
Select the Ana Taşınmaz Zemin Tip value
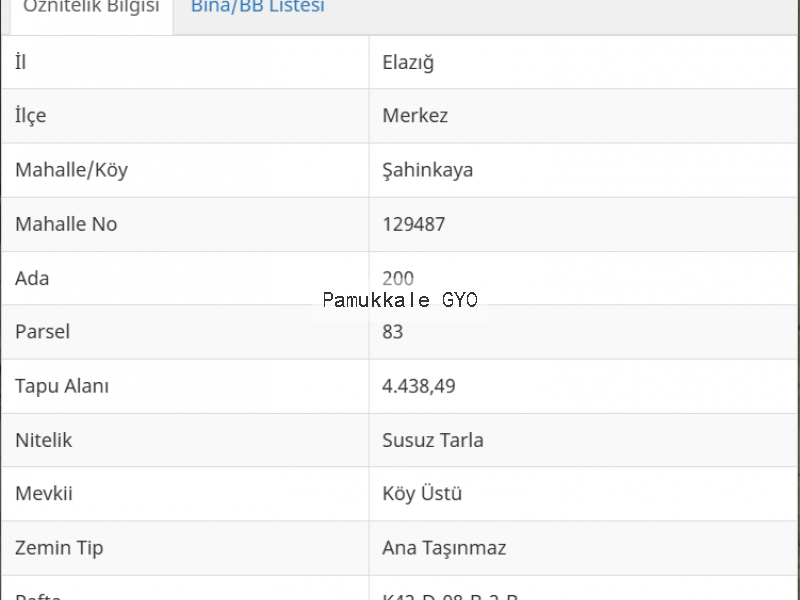(x=444, y=548)
